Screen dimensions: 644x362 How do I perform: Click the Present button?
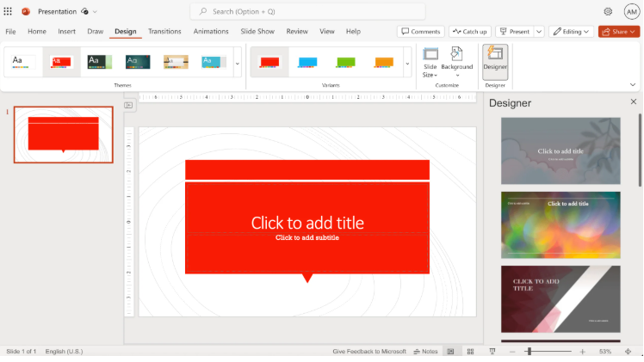[x=515, y=32]
